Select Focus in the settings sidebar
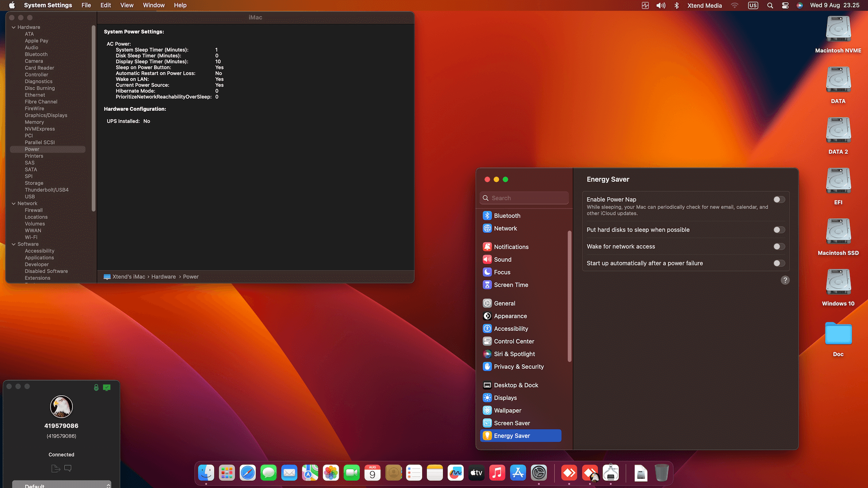The width and height of the screenshot is (868, 488). click(521, 272)
